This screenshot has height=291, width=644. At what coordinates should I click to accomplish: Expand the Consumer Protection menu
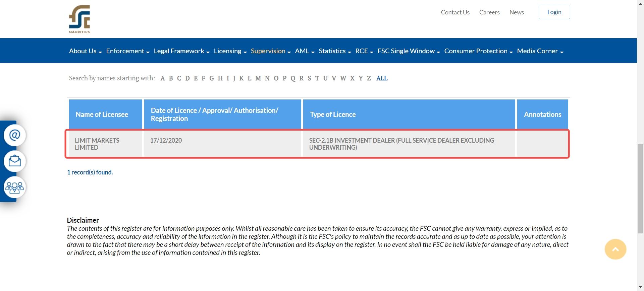[x=478, y=51]
